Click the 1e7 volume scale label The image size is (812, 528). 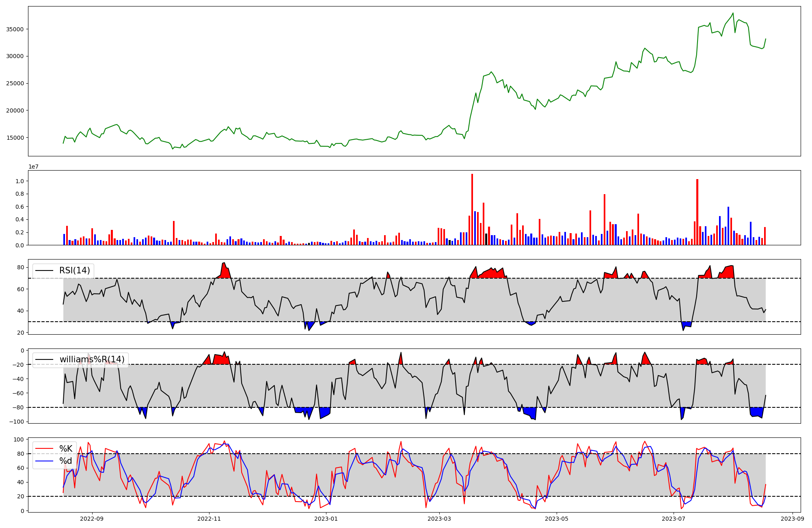pyautogui.click(x=33, y=167)
